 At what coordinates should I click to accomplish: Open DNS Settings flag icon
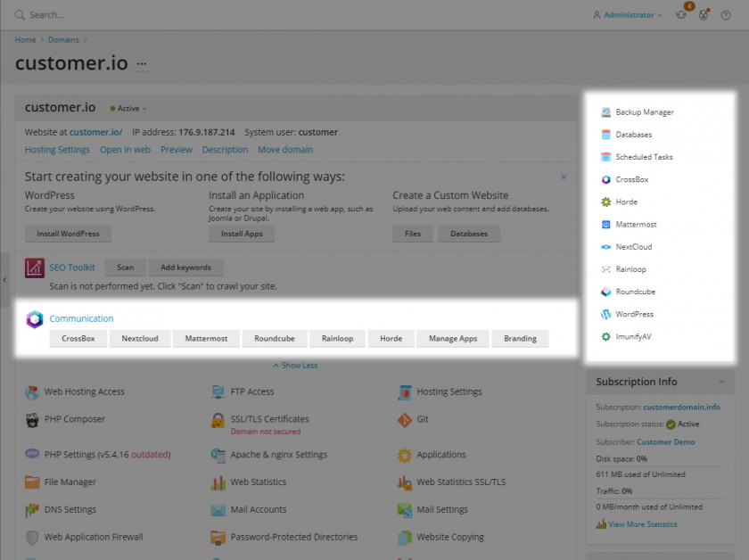pos(32,510)
